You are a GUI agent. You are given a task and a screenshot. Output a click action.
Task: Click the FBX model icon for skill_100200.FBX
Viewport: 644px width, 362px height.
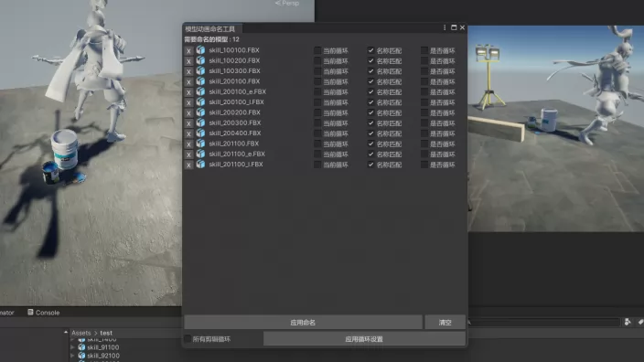(200, 60)
